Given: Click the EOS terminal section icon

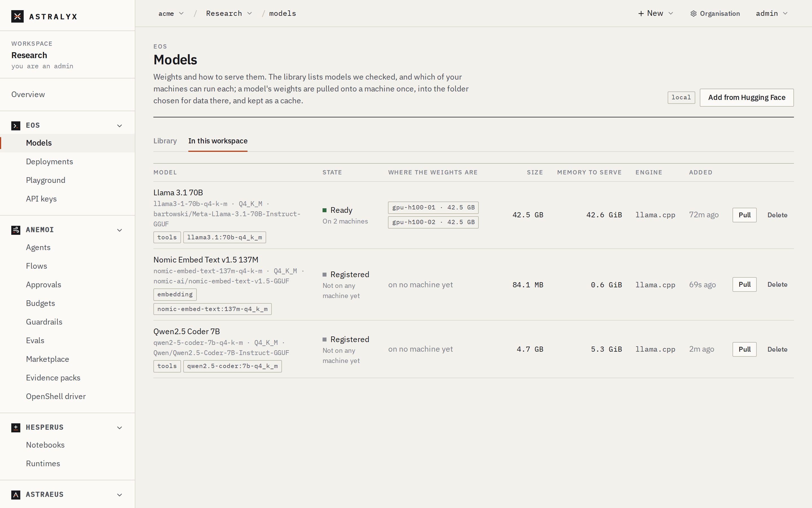Looking at the screenshot, I should click(x=16, y=126).
